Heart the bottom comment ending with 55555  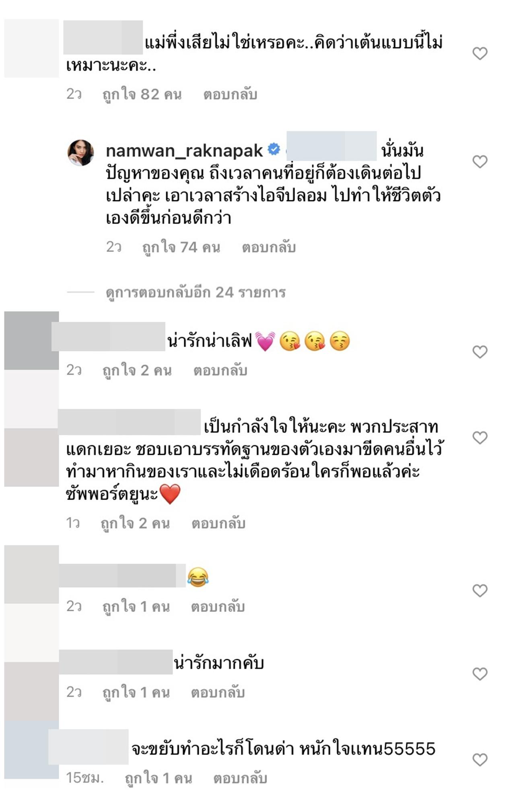[480, 759]
